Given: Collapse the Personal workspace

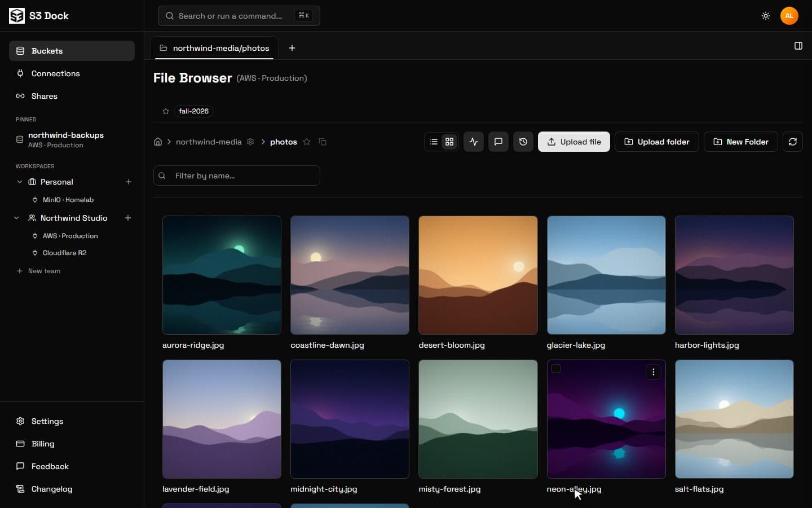Looking at the screenshot, I should pos(20,182).
